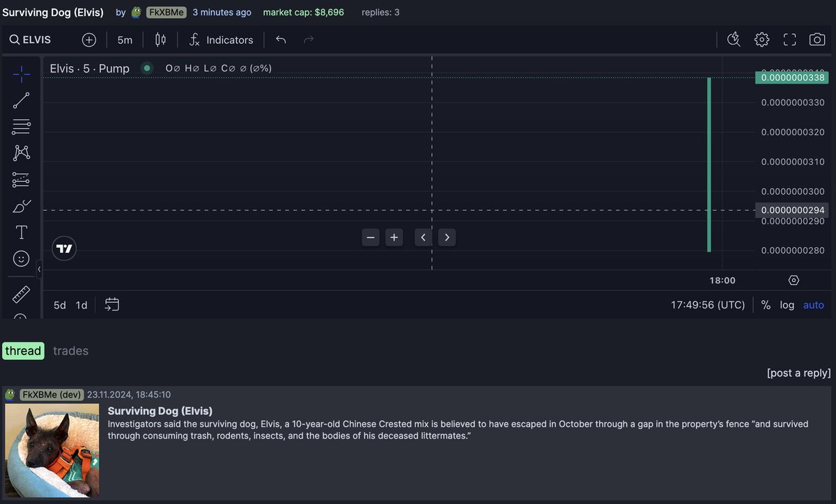This screenshot has width=836, height=504.
Task: Click the green candlestick bar
Action: tap(709, 164)
